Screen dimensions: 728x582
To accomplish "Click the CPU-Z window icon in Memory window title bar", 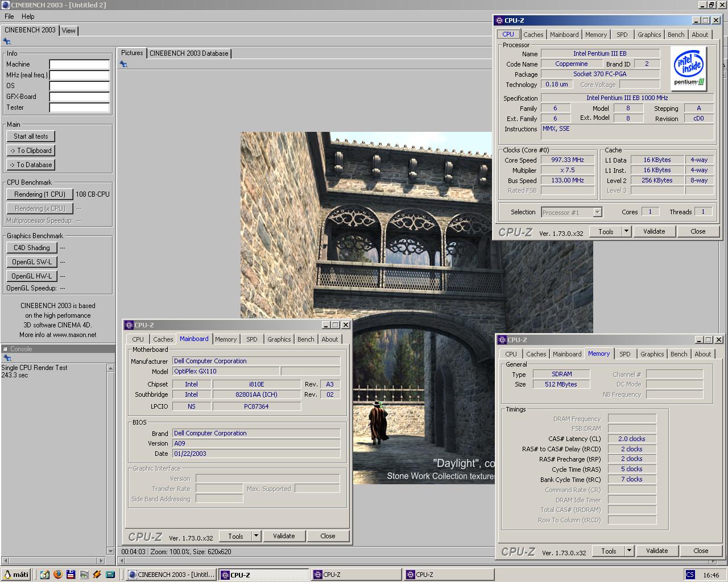I will pos(502,340).
